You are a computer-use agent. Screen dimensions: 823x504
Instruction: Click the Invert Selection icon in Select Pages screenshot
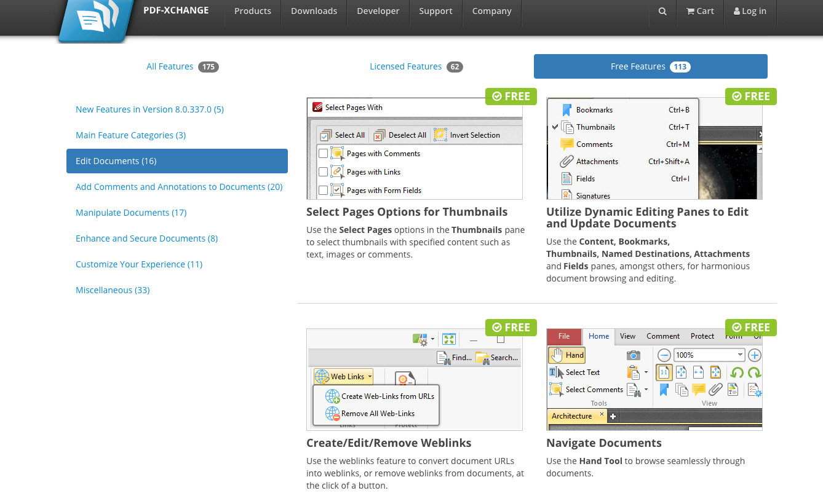pyautogui.click(x=440, y=135)
